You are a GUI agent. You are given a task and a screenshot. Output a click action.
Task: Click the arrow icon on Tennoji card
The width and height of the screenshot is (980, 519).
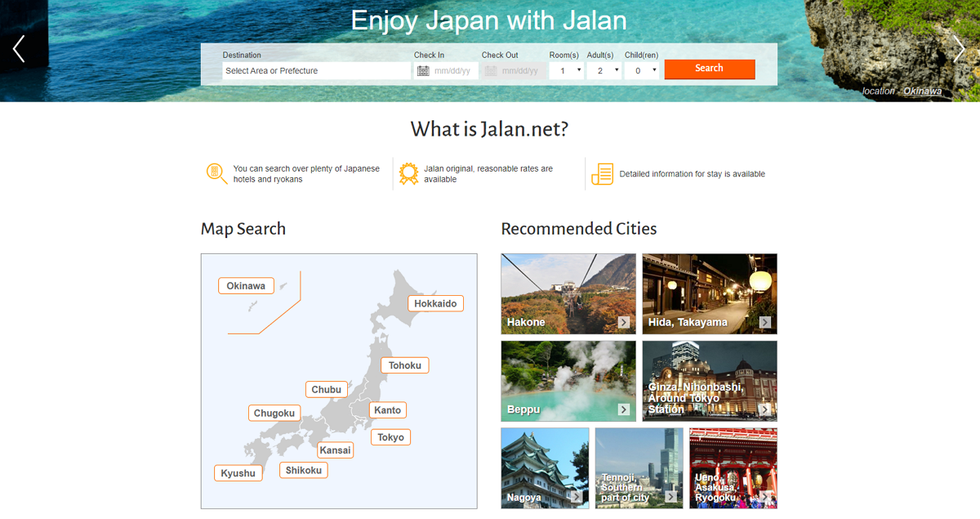click(x=671, y=496)
